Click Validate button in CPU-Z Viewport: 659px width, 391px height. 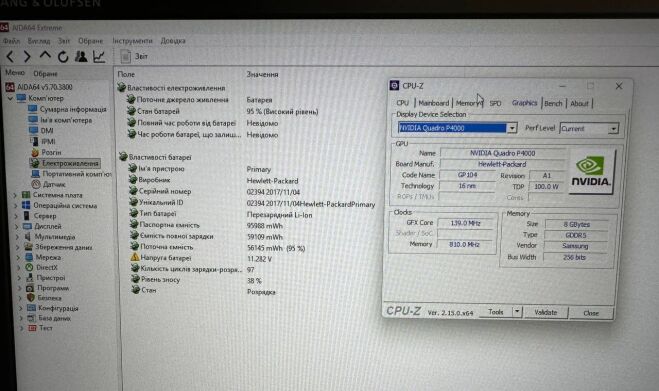click(x=546, y=312)
